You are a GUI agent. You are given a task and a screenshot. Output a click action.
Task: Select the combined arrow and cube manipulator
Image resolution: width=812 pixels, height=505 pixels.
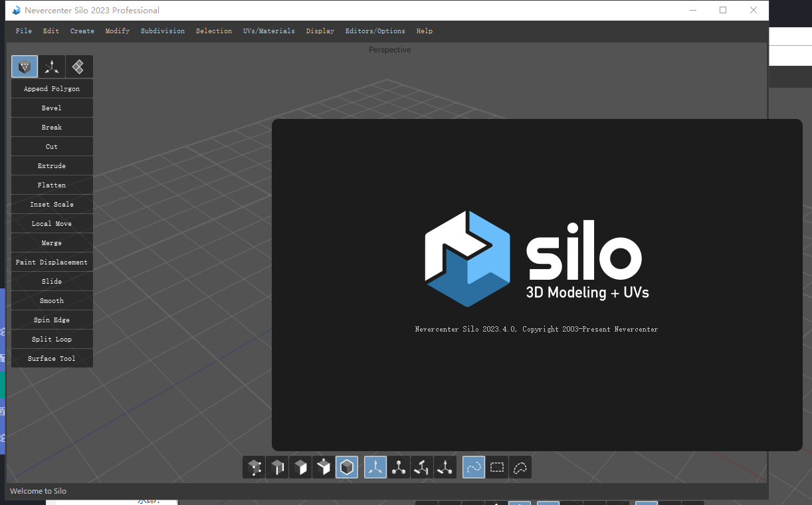click(445, 467)
